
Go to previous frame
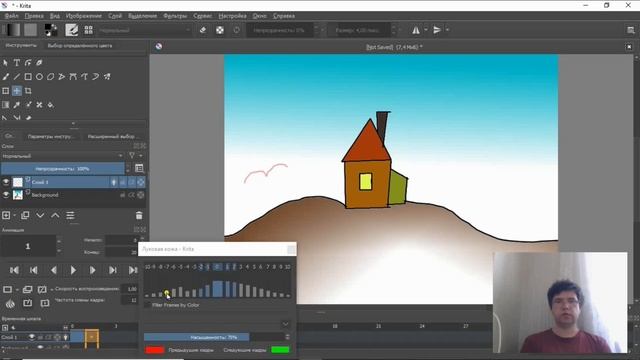click(x=53, y=270)
